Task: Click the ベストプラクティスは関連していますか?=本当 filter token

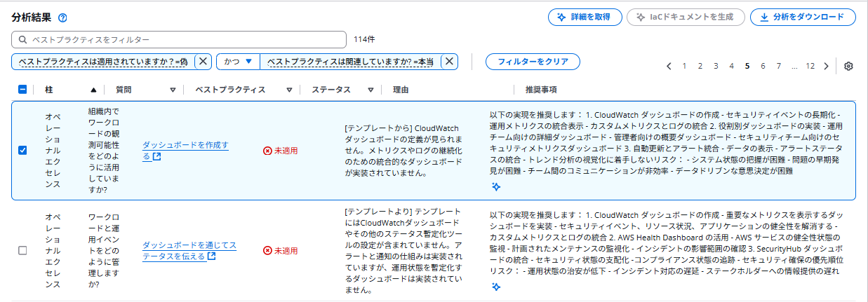Action: tap(351, 62)
